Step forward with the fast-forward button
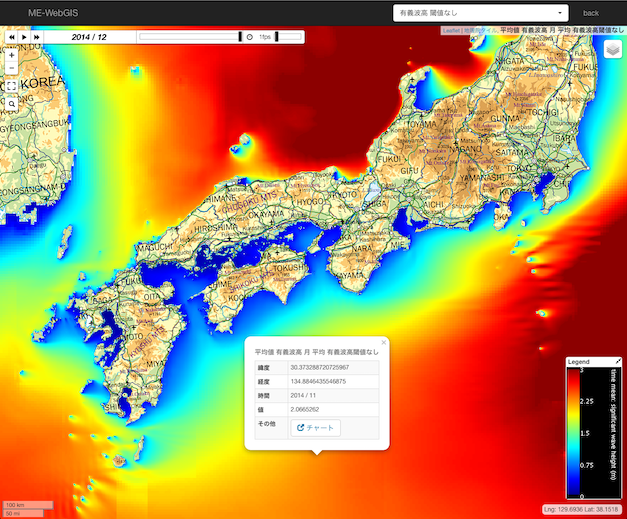The height and width of the screenshot is (519, 627). (x=37, y=37)
